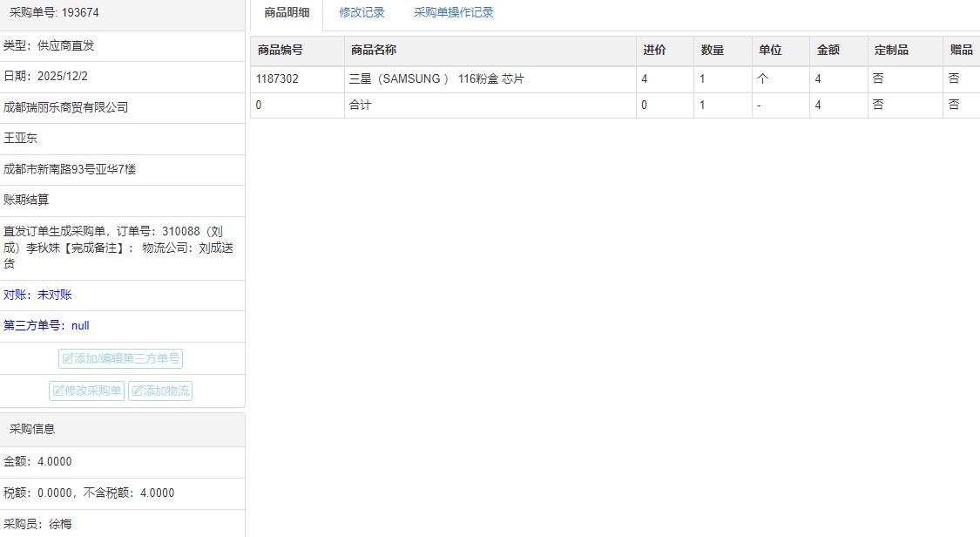Select the 进价 column header

coord(654,51)
